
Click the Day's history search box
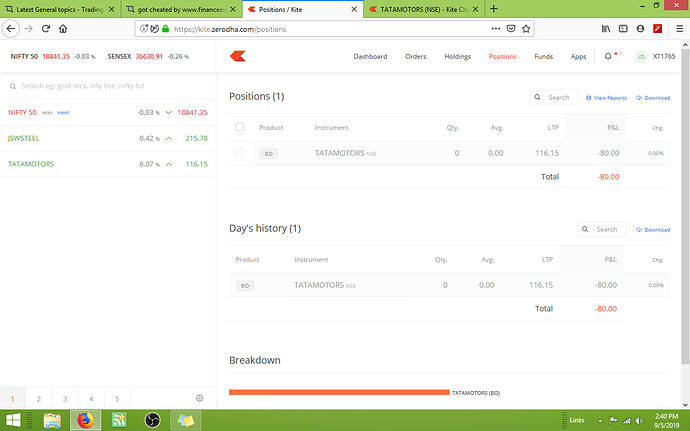pyautogui.click(x=602, y=229)
